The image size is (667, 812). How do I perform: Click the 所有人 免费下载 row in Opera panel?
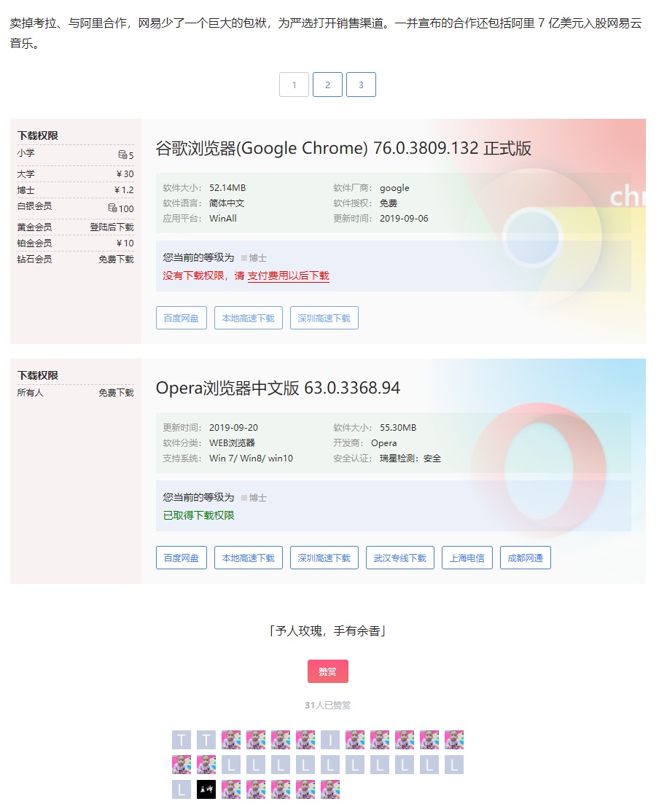click(x=76, y=393)
